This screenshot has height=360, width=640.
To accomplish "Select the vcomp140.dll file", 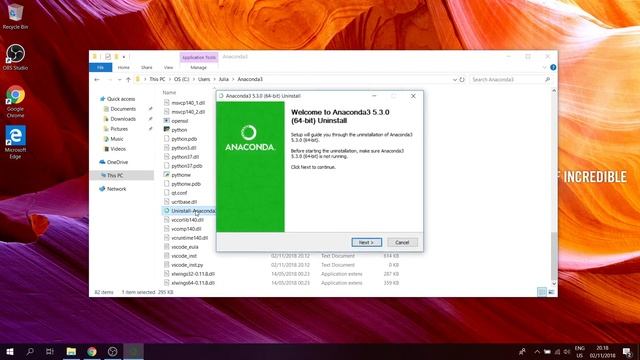I will tap(186, 229).
